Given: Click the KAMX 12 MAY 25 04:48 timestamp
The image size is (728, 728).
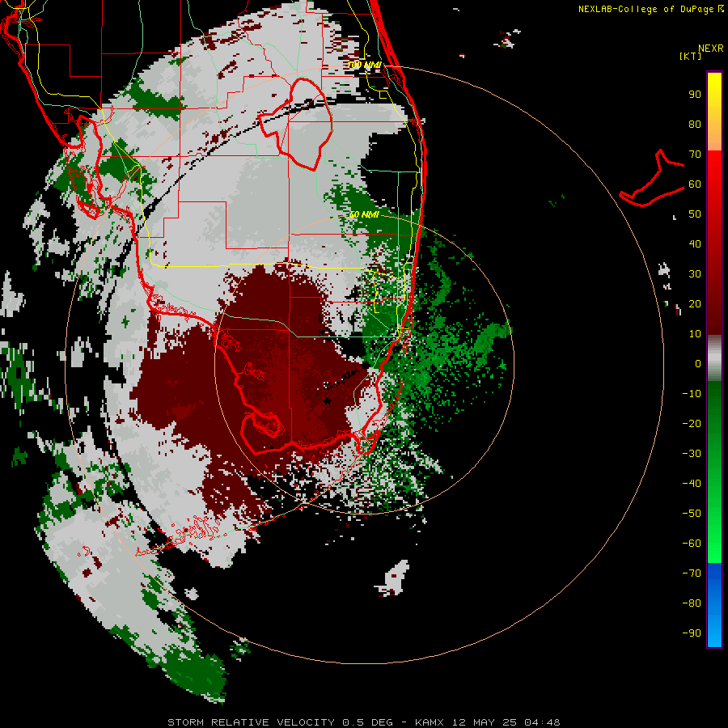Looking at the screenshot, I should tap(488, 722).
